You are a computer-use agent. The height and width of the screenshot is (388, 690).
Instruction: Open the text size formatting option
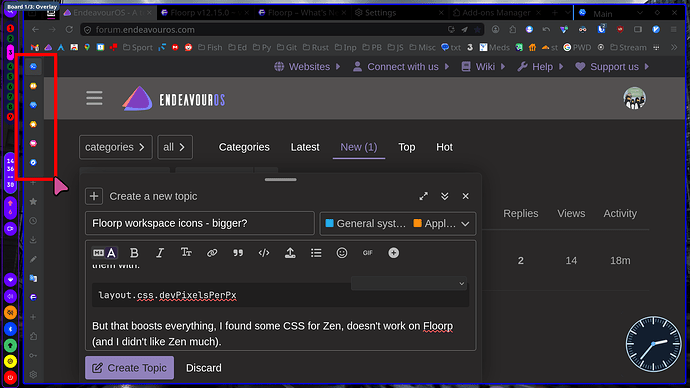click(186, 253)
